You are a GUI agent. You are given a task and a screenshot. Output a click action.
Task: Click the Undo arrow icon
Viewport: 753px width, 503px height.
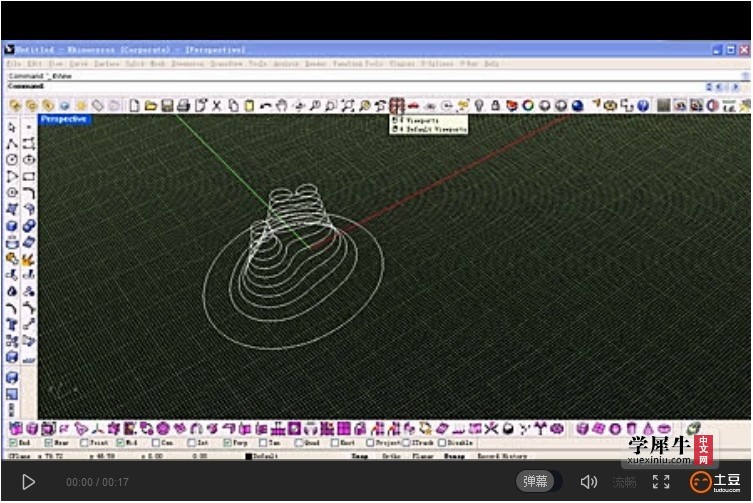266,105
